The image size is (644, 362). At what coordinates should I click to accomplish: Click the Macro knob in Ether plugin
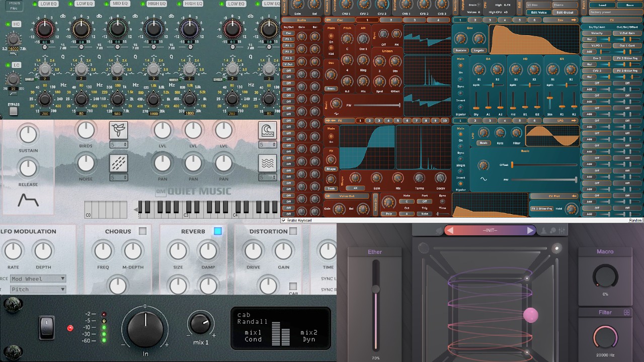(605, 277)
